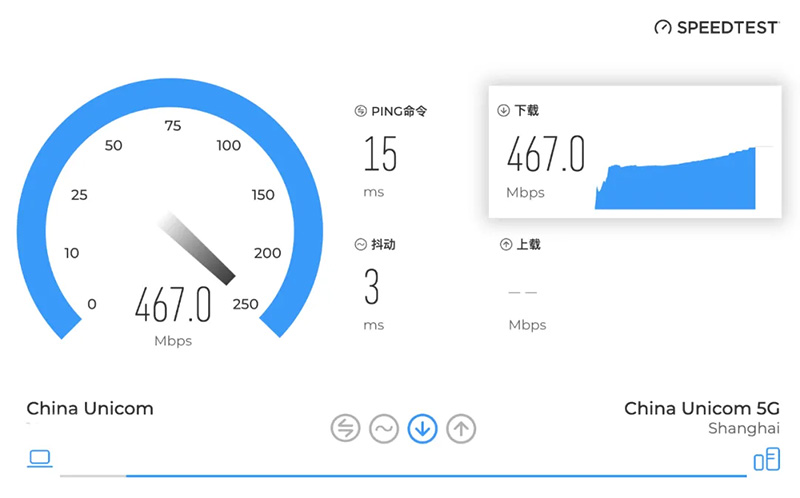
Task: Click the 15 ms ping result
Action: pyautogui.click(x=380, y=155)
